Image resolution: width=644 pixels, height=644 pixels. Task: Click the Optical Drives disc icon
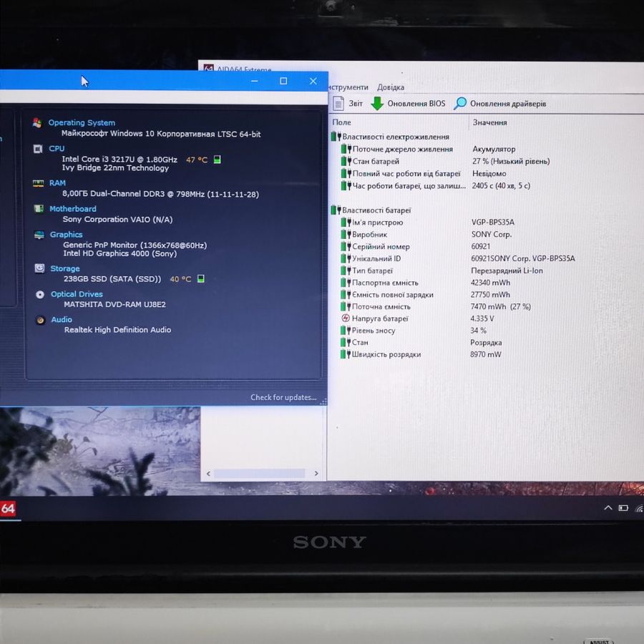click(40, 295)
